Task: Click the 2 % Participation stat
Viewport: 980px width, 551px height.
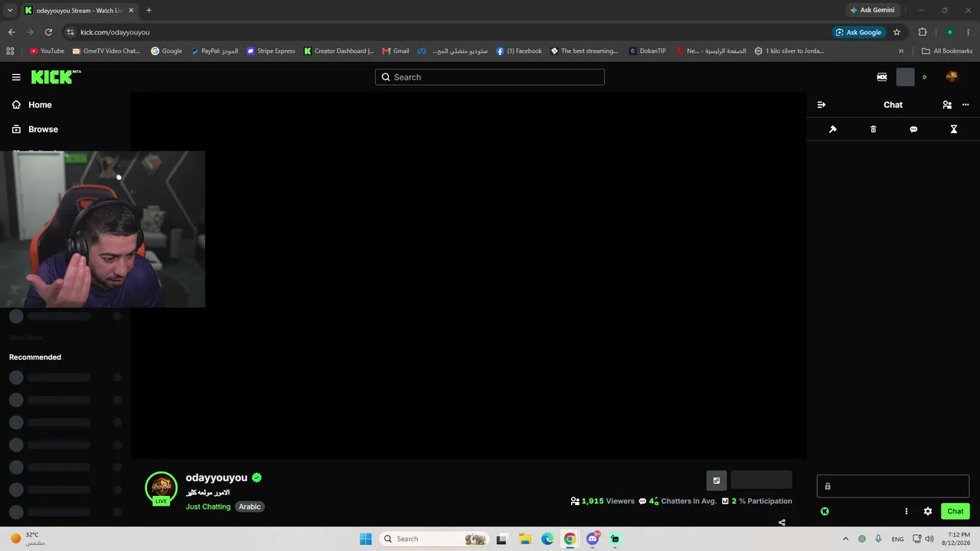Action: (756, 501)
